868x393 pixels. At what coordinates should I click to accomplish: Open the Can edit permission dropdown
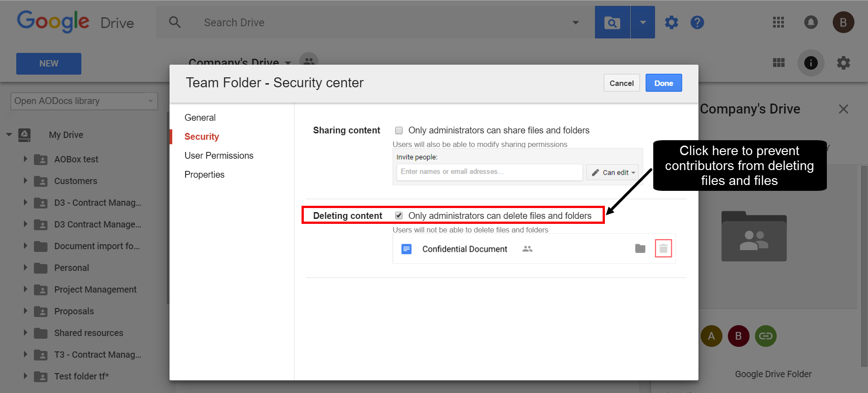613,172
